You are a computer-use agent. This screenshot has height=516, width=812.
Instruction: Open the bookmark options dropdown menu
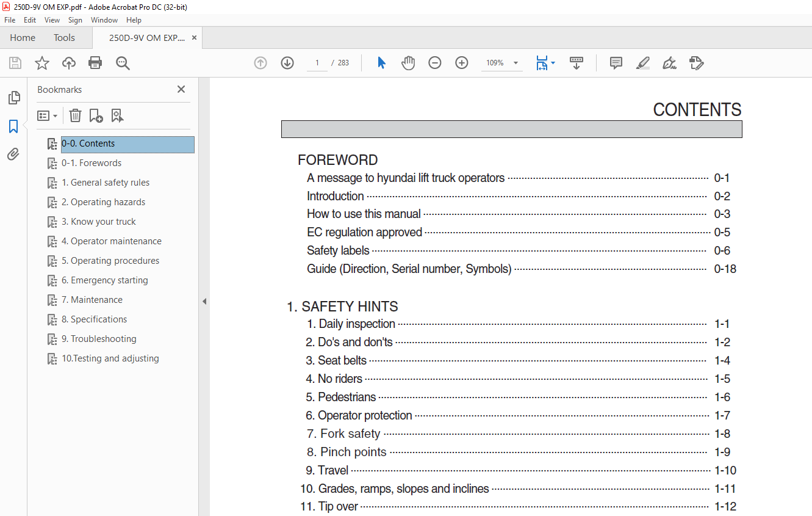tap(48, 115)
